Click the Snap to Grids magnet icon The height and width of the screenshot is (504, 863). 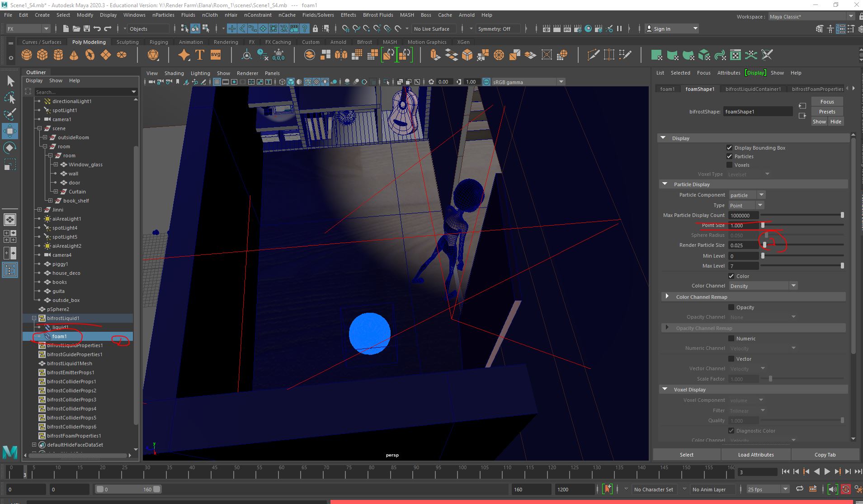(x=346, y=29)
